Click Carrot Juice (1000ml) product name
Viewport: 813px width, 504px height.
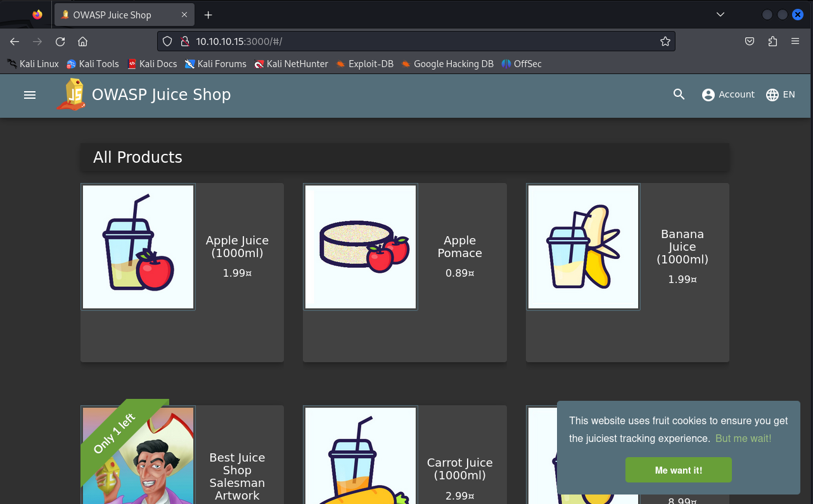(x=459, y=469)
